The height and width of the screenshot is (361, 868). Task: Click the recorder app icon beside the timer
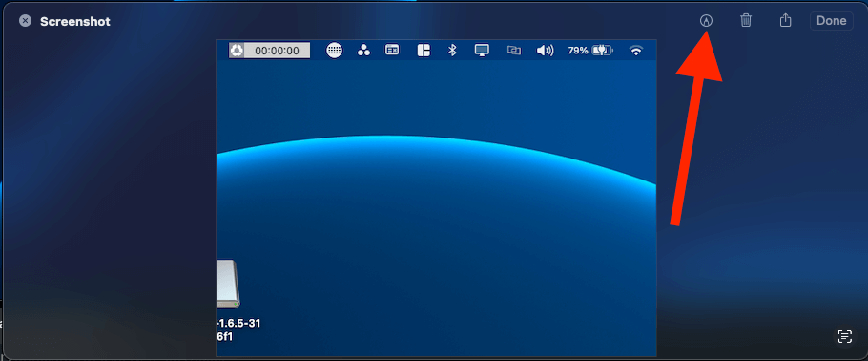coord(237,51)
